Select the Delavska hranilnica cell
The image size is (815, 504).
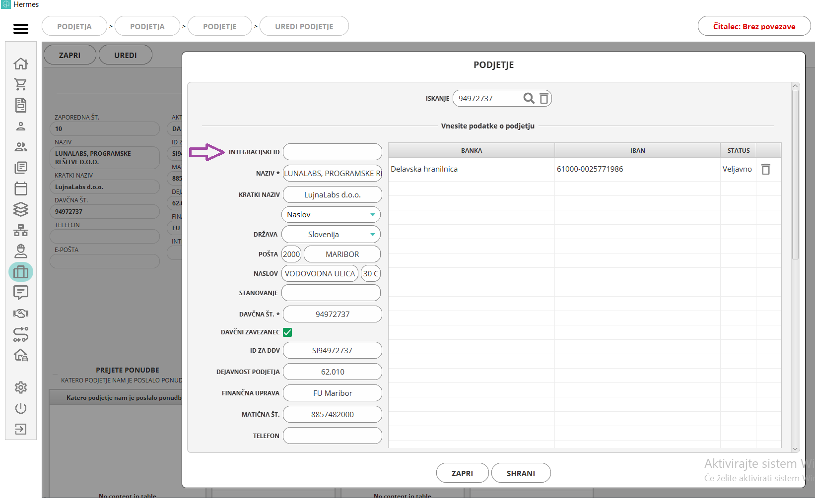pos(472,169)
